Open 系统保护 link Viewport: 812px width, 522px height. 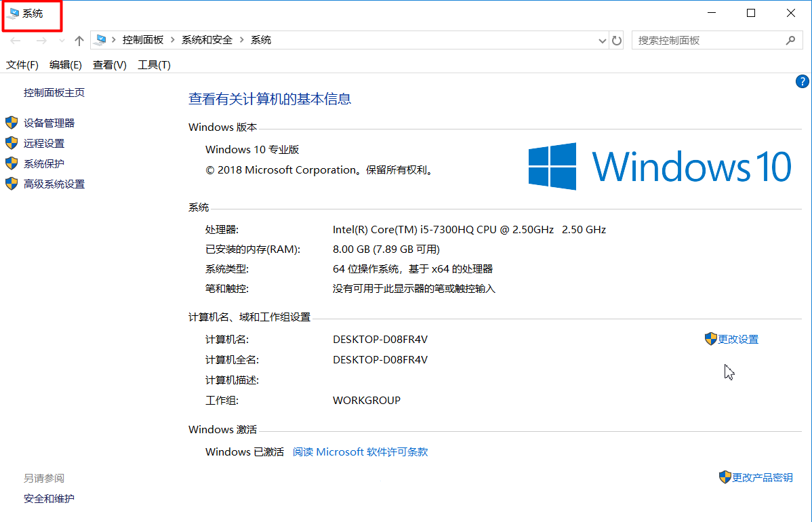[44, 163]
